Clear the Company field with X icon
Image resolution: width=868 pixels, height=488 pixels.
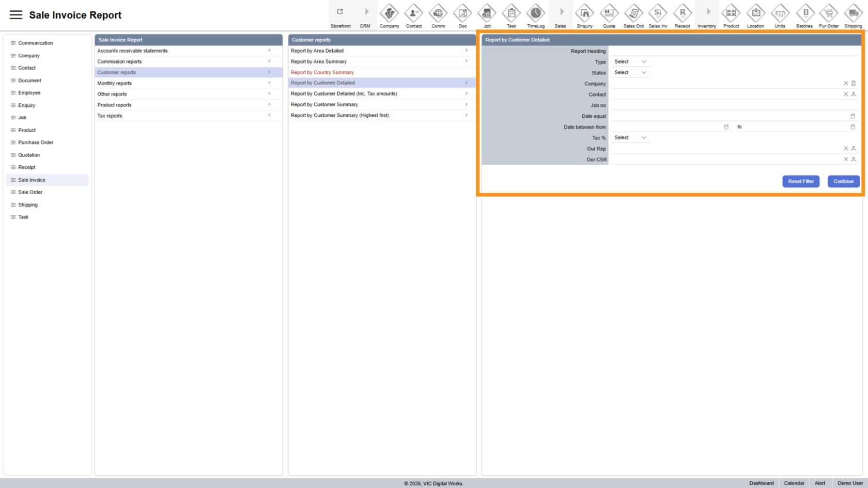(846, 83)
